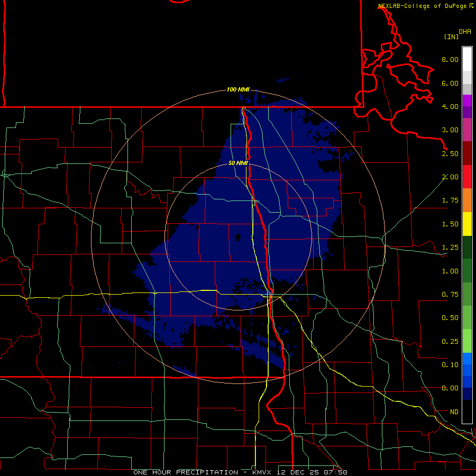The width and height of the screenshot is (476, 476).
Task: Click the pink 3.00 legend swatch
Action: pos(467,130)
